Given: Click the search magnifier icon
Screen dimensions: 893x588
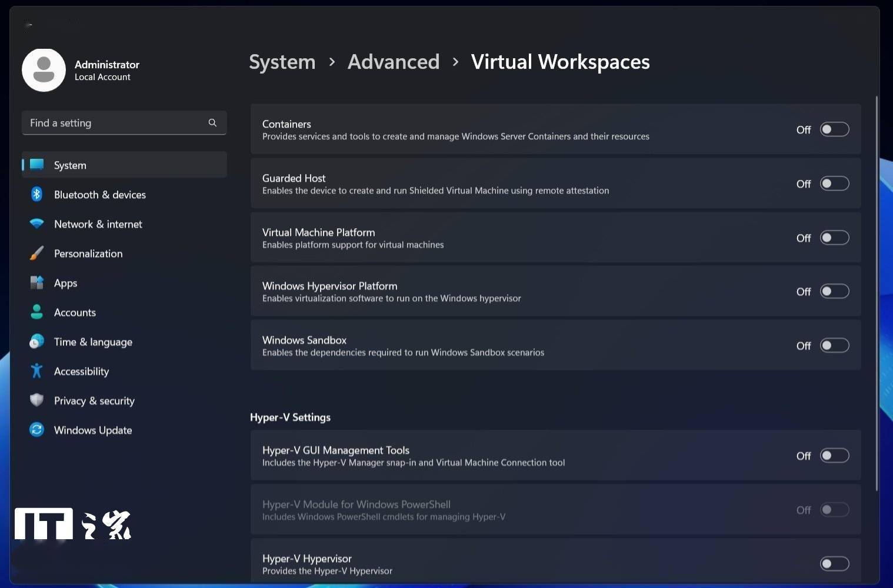Looking at the screenshot, I should pos(212,122).
